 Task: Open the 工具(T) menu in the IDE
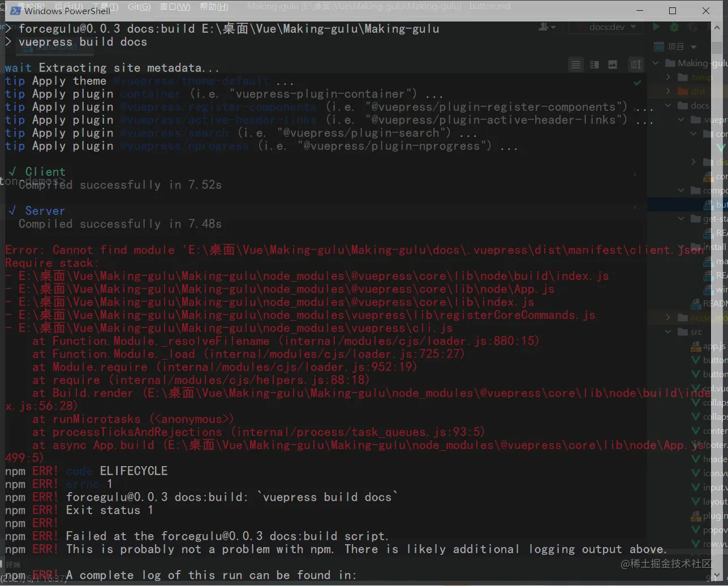pos(106,7)
